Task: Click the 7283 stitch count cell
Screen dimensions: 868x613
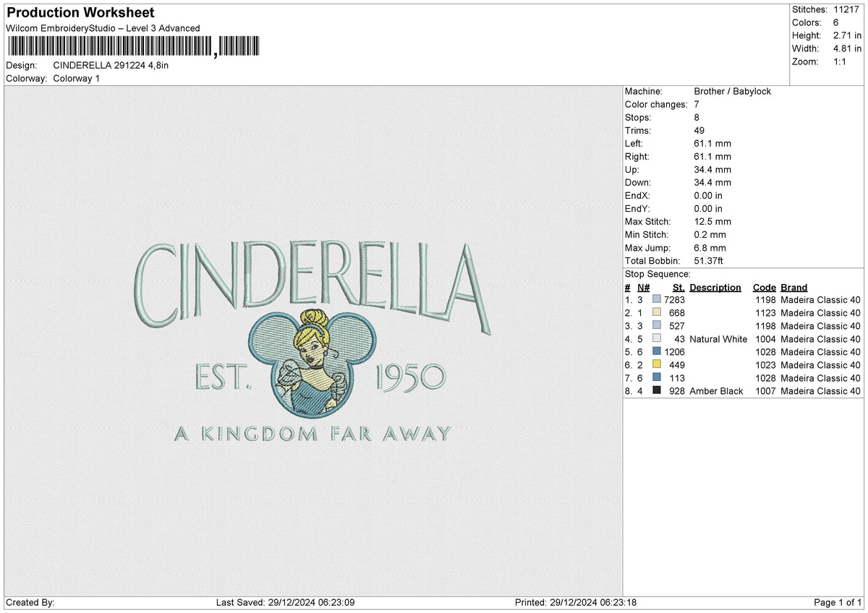Action: click(674, 300)
